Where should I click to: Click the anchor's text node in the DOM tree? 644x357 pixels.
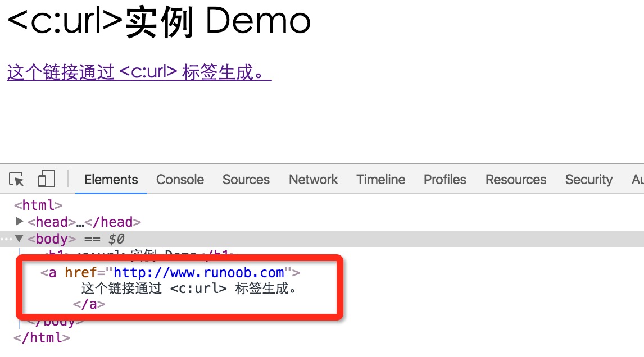click(x=188, y=289)
